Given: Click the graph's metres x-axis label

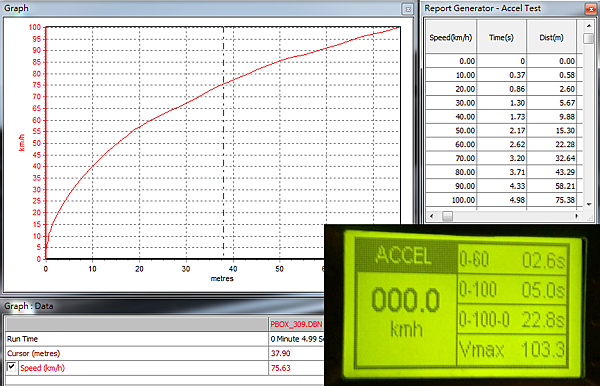Looking at the screenshot, I should click(x=222, y=279).
